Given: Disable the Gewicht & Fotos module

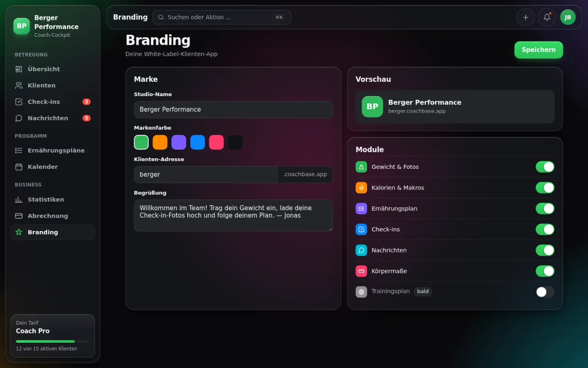Looking at the screenshot, I should point(545,167).
